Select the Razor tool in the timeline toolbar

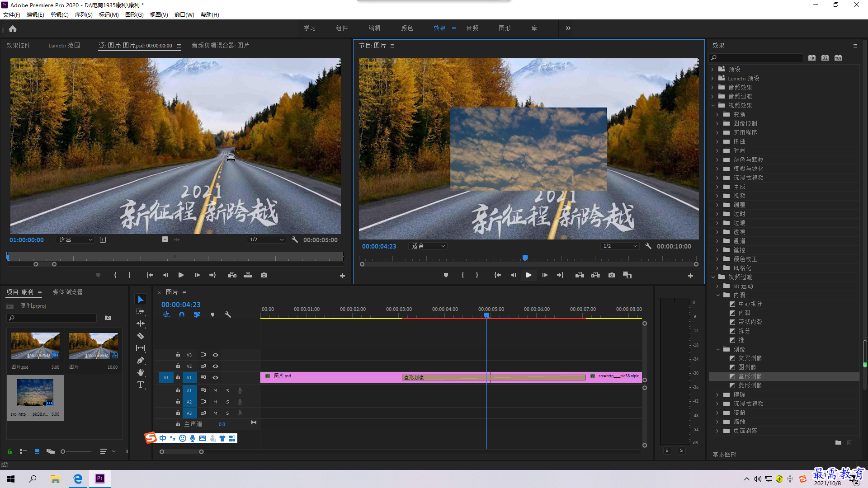click(x=141, y=336)
